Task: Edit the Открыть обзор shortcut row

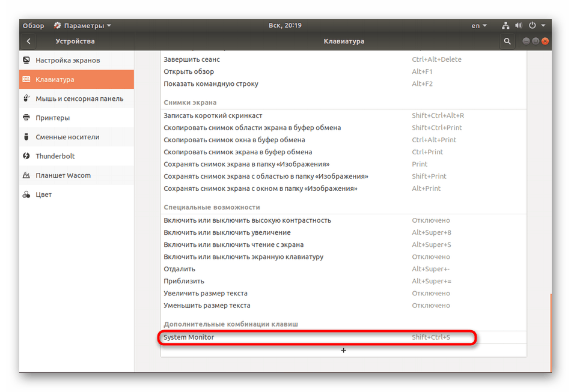Action: click(x=343, y=71)
